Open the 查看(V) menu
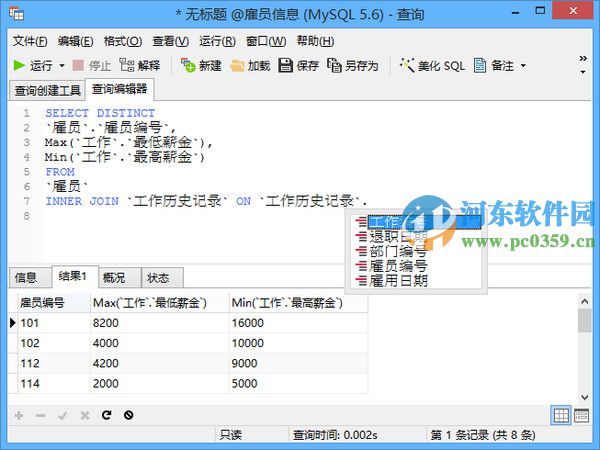The image size is (600, 450). 171,41
